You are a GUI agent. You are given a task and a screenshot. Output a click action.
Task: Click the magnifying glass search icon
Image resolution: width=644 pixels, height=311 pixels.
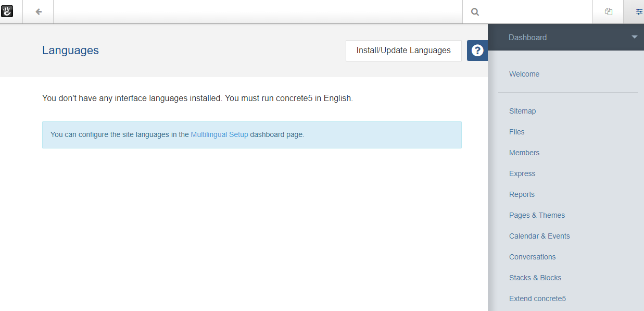(x=475, y=12)
